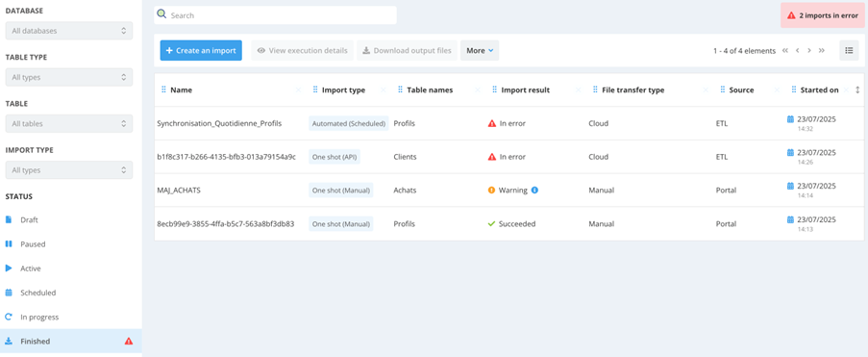Screen dimensions: 868x357
Task: Click the red alert icon next to Finished status
Action: (129, 341)
